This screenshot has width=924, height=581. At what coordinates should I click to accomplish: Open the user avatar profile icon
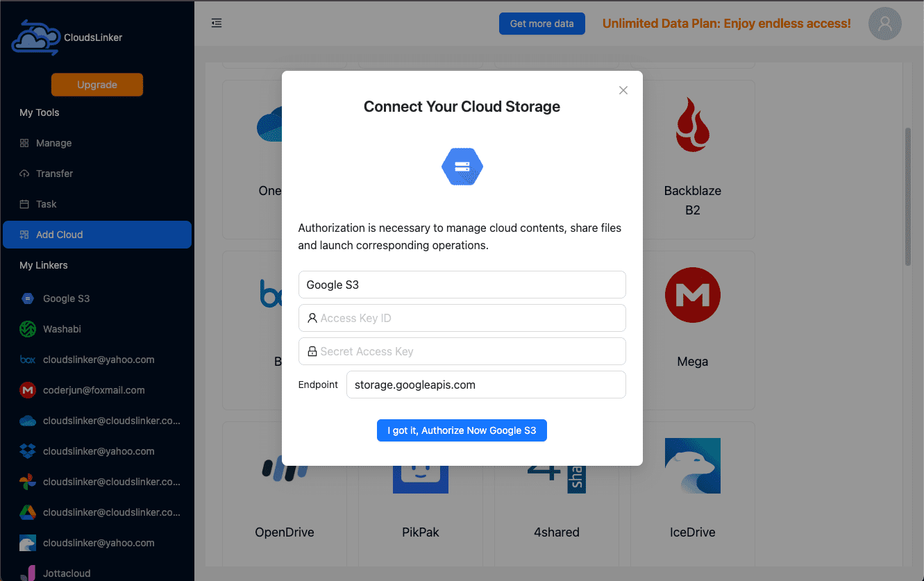tap(884, 24)
